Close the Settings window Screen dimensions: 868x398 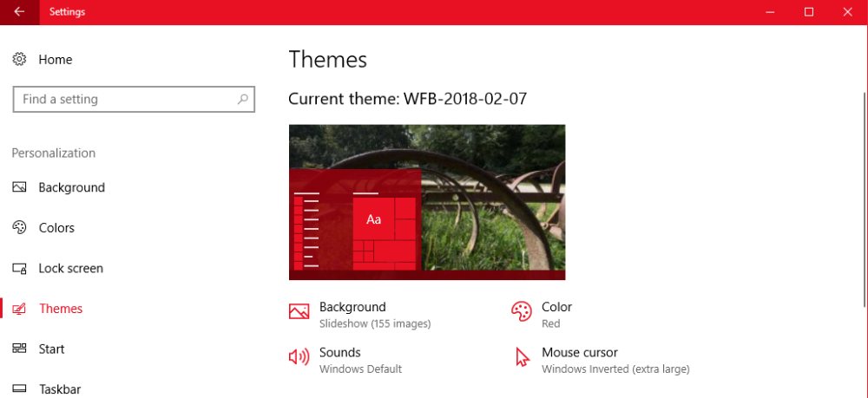[x=847, y=12]
